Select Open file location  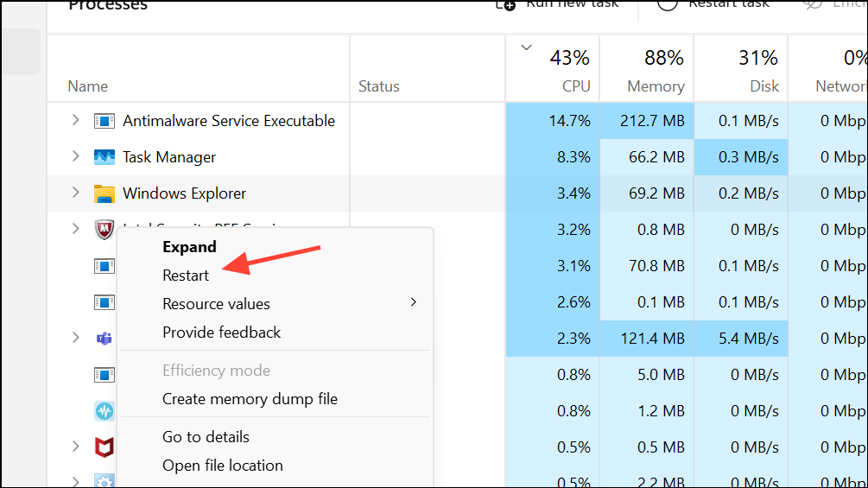[223, 466]
